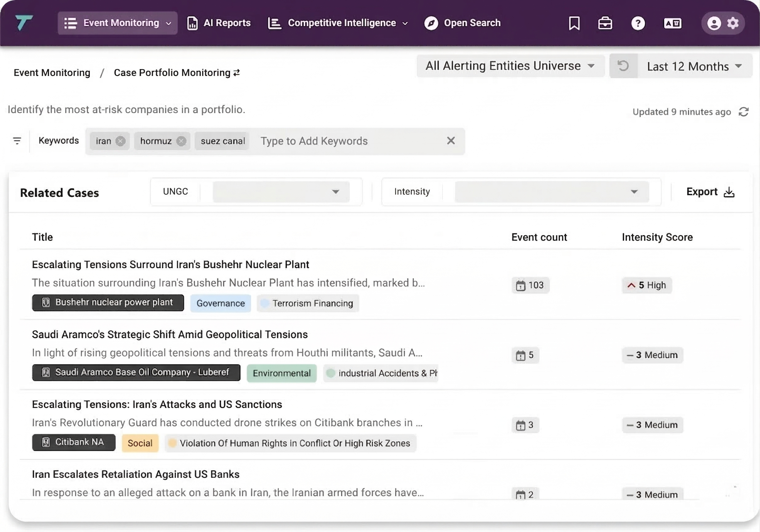Click the reset date range undo icon
This screenshot has height=532, width=760.
point(623,66)
